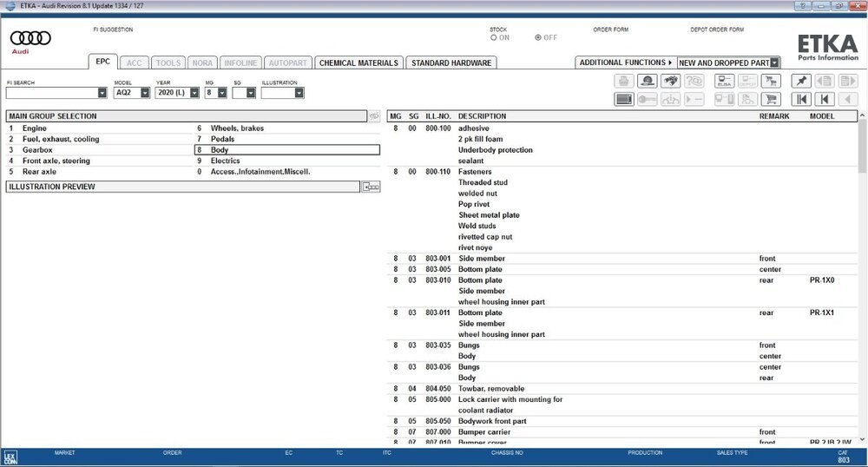
Task: Click the binoculars search icon
Action: click(670, 81)
